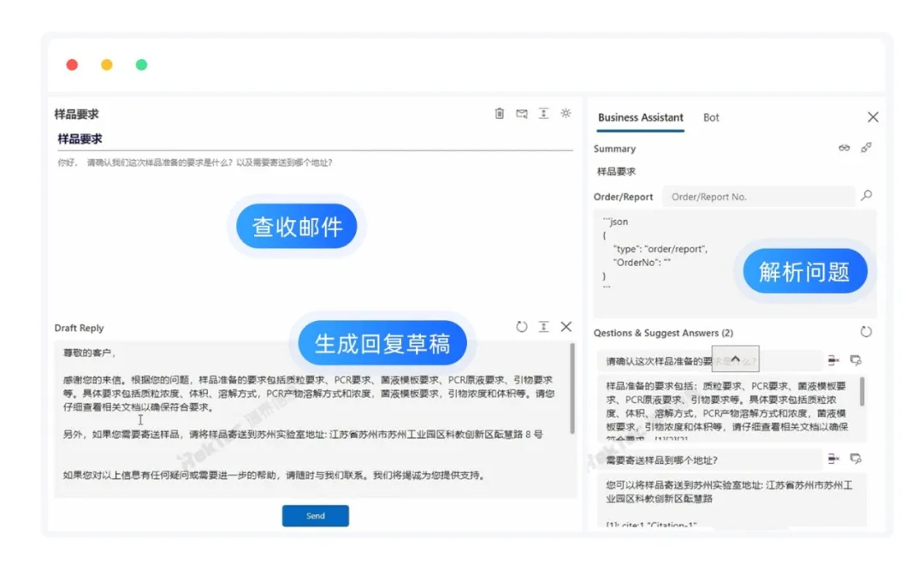
Task: Collapse the first question using the chevron arrow
Action: click(x=736, y=359)
